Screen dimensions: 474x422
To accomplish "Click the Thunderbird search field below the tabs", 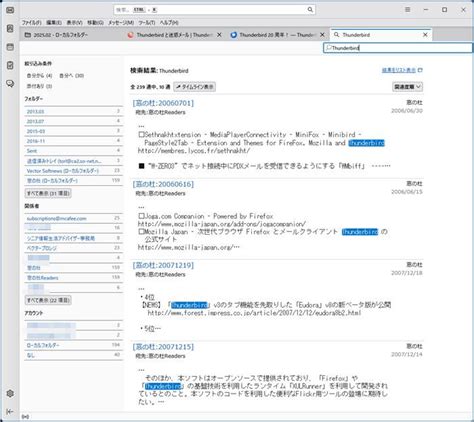I will click(398, 48).
